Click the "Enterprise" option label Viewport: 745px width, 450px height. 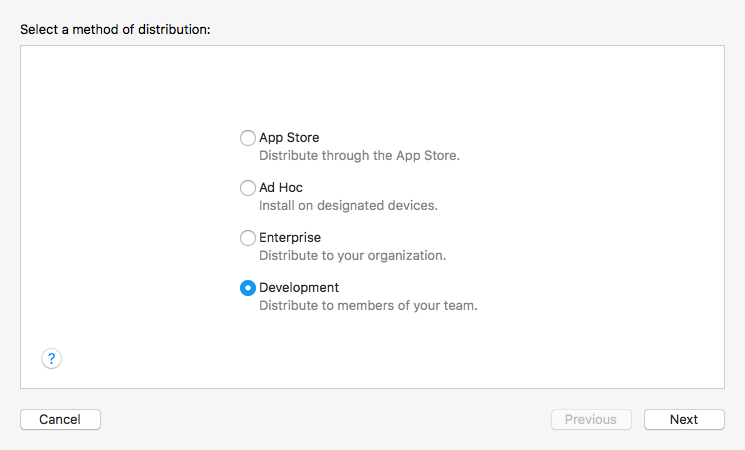[290, 238]
